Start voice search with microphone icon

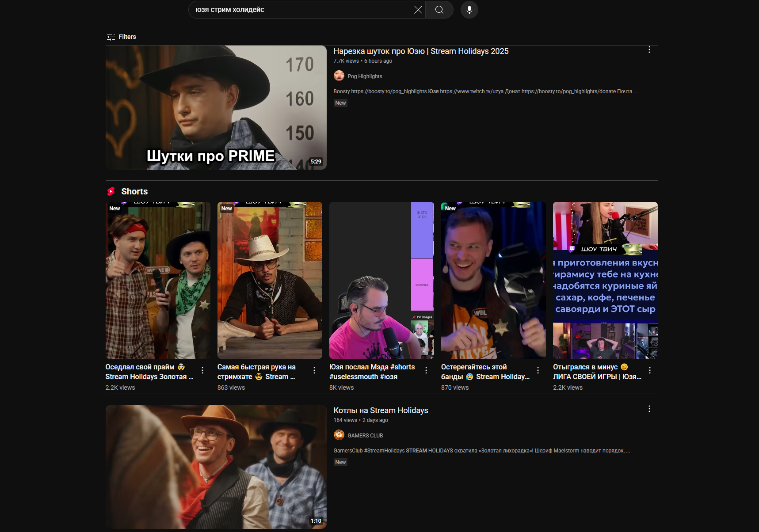pos(469,10)
